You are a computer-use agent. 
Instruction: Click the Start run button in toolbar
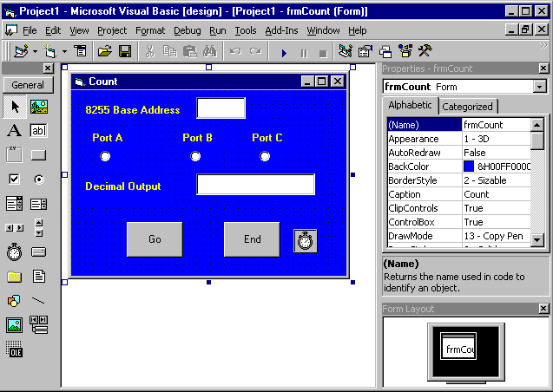coord(283,52)
